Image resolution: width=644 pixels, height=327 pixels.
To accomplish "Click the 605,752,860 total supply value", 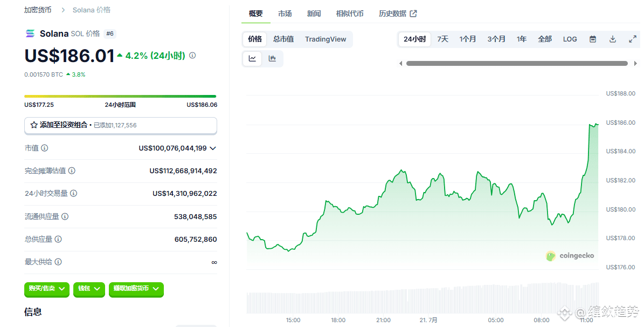I will (x=196, y=240).
